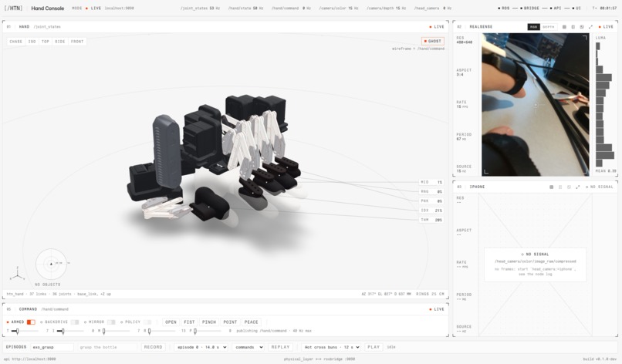The image size is (622, 364).
Task: Click the IDX 21% finger label
Action: 431,211
